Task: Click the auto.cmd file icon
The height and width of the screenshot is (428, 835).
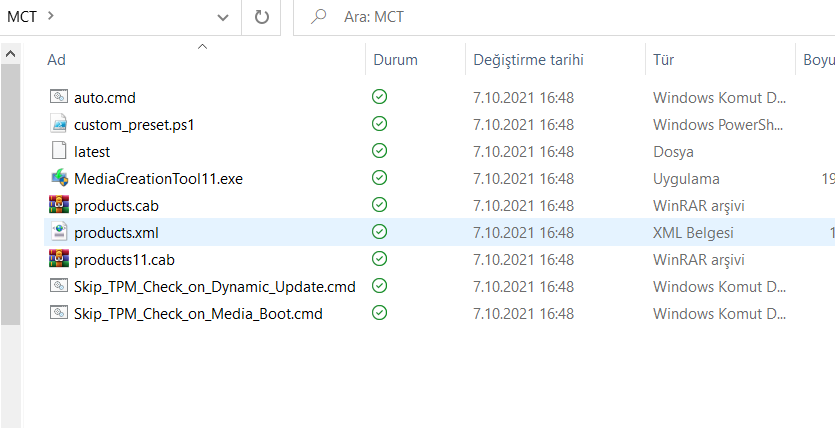Action: (x=59, y=98)
